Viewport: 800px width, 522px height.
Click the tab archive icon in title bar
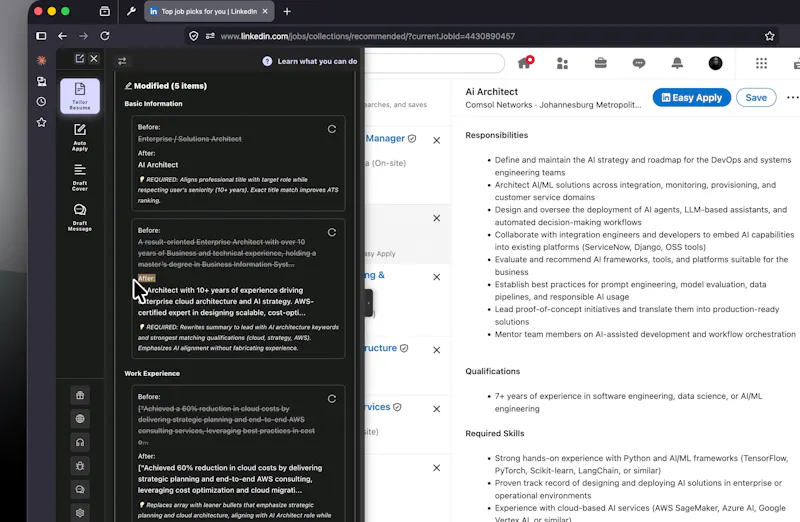105,11
